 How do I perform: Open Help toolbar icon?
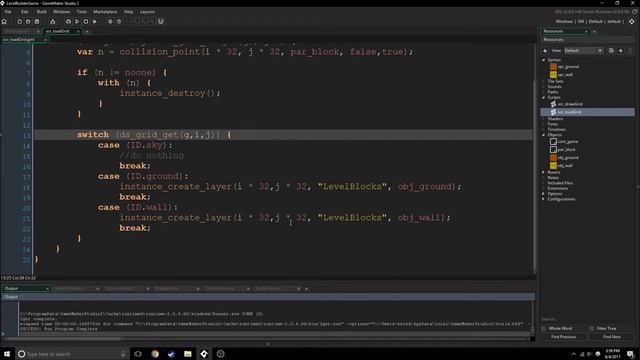point(119,22)
